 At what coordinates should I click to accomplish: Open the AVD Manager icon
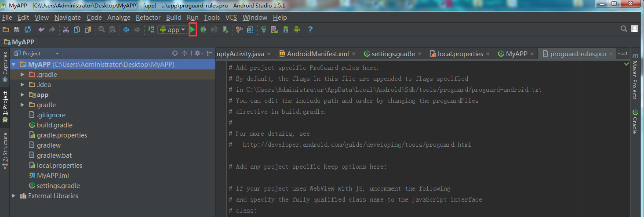(275, 29)
